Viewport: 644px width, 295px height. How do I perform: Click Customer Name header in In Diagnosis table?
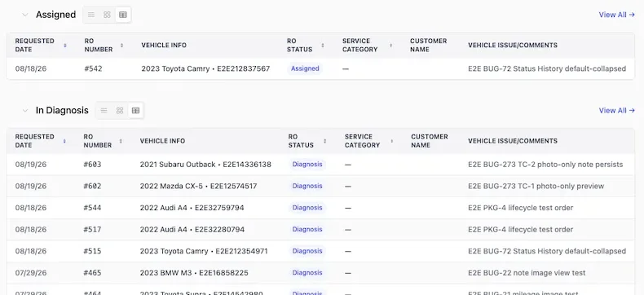(430, 141)
